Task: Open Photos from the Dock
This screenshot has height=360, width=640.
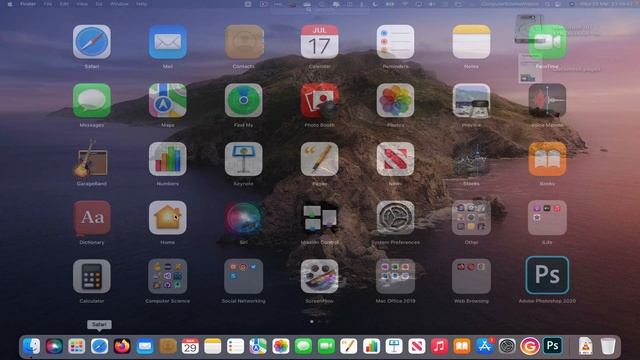Action: (x=280, y=347)
